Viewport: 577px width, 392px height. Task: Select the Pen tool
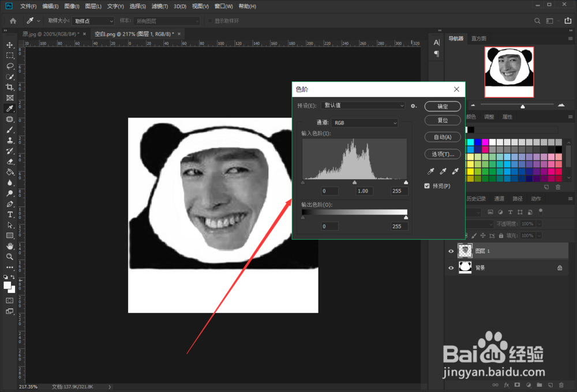click(10, 204)
